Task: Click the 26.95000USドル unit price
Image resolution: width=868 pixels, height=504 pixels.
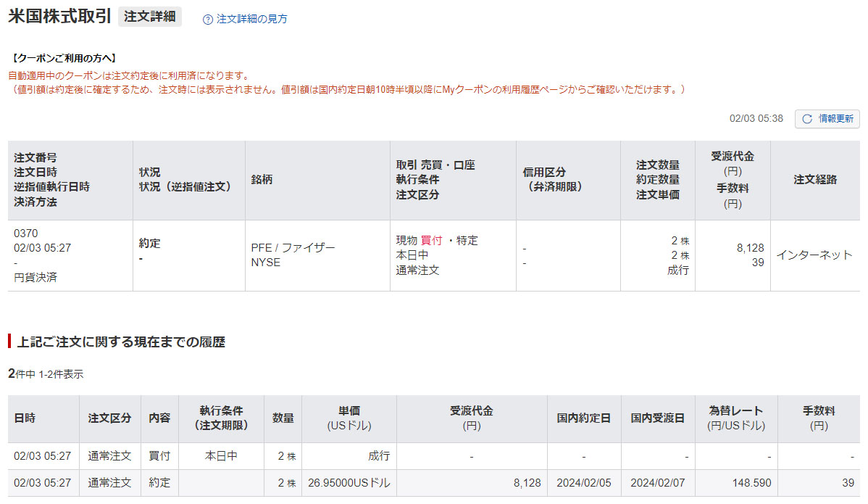Action: pos(349,483)
